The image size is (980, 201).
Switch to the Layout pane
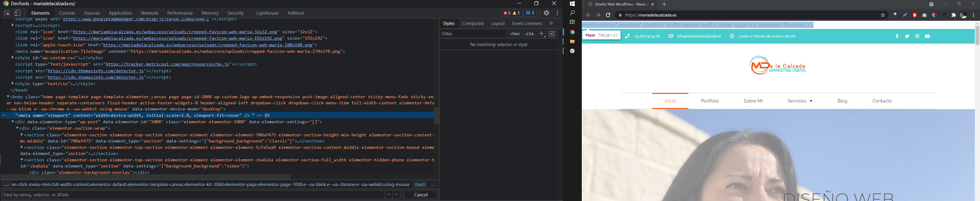point(498,23)
